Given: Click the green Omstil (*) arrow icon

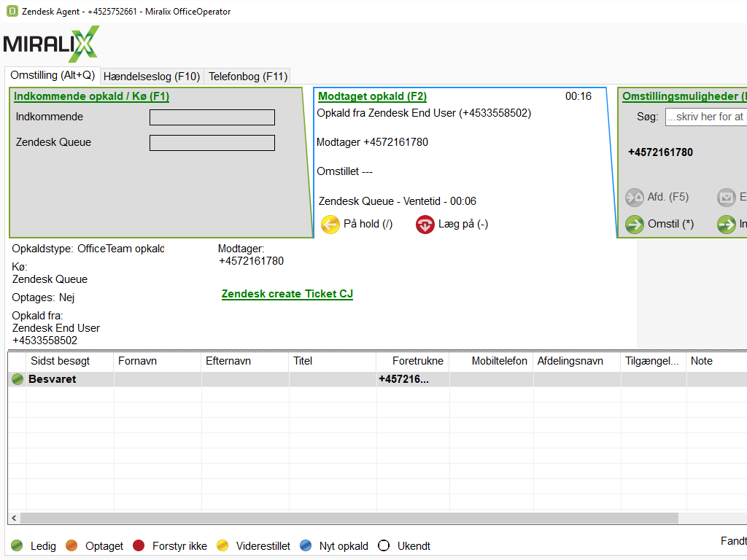Looking at the screenshot, I should pos(635,225).
